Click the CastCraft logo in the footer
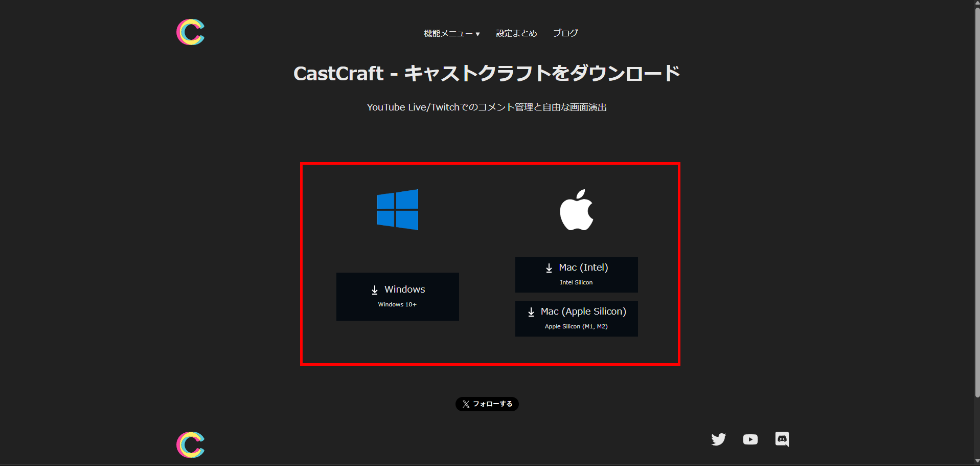 coord(190,445)
